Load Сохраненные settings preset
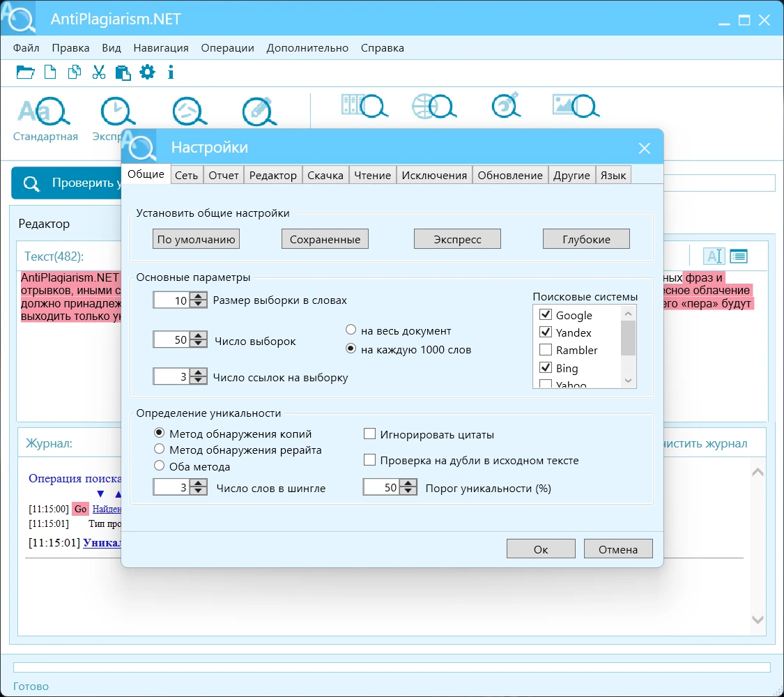This screenshot has height=697, width=784. [x=325, y=239]
